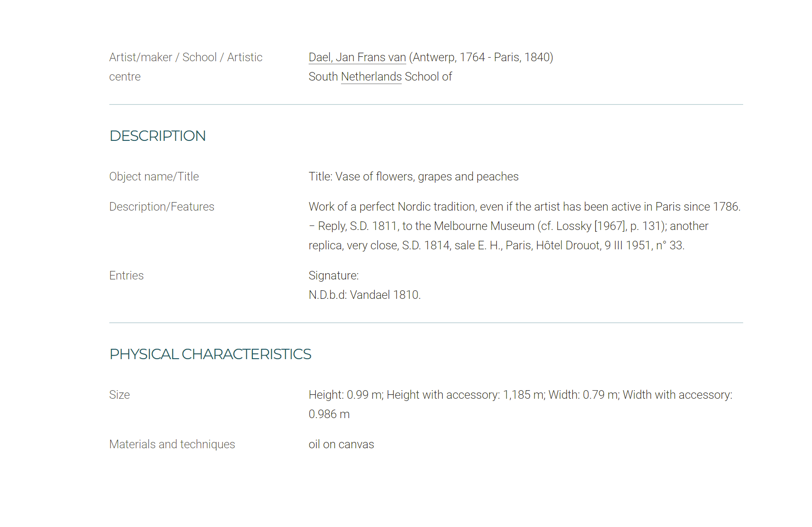This screenshot has height=527, width=812.
Task: Click the Antwerp, 1764 - Paris, 1840 dates
Action: point(481,57)
